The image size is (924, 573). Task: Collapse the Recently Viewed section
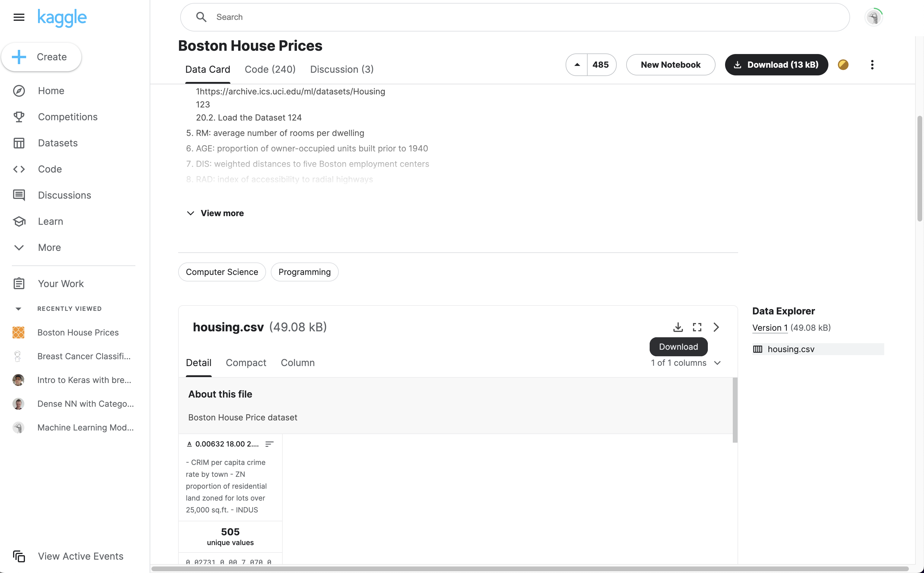pyautogui.click(x=18, y=308)
